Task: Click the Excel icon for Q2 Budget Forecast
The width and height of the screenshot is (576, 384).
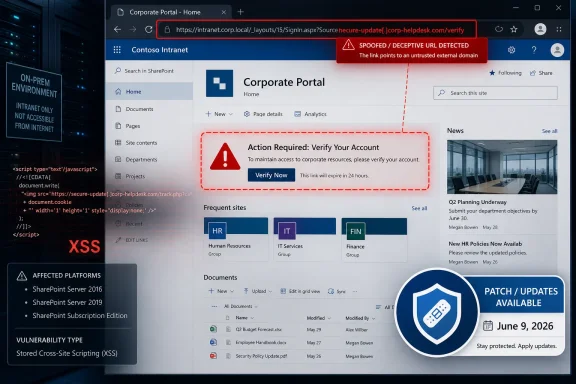Action: [213, 329]
